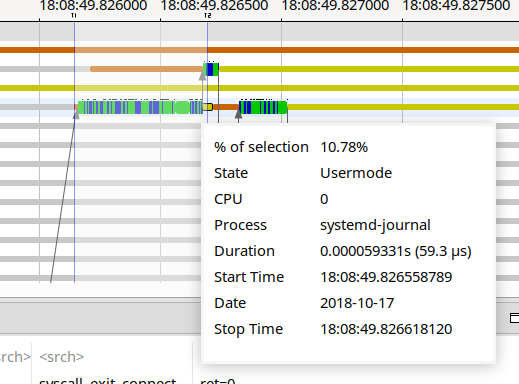Focus the partially visible <srch> field at left
Screen dimensions: 519x384
coord(15,357)
